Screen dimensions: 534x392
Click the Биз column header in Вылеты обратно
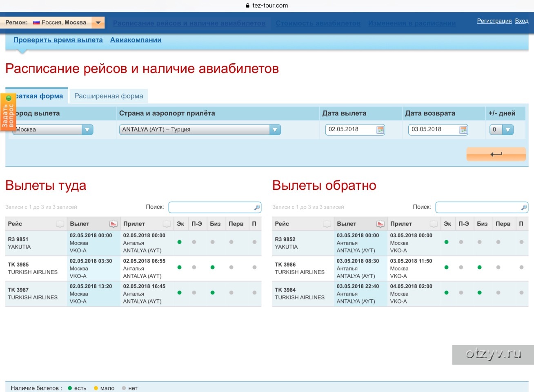(482, 224)
